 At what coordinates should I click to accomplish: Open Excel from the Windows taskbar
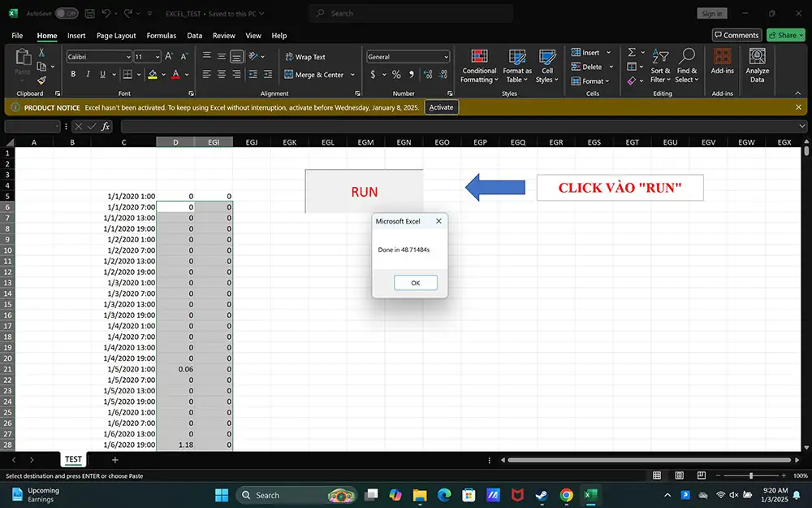pyautogui.click(x=590, y=495)
